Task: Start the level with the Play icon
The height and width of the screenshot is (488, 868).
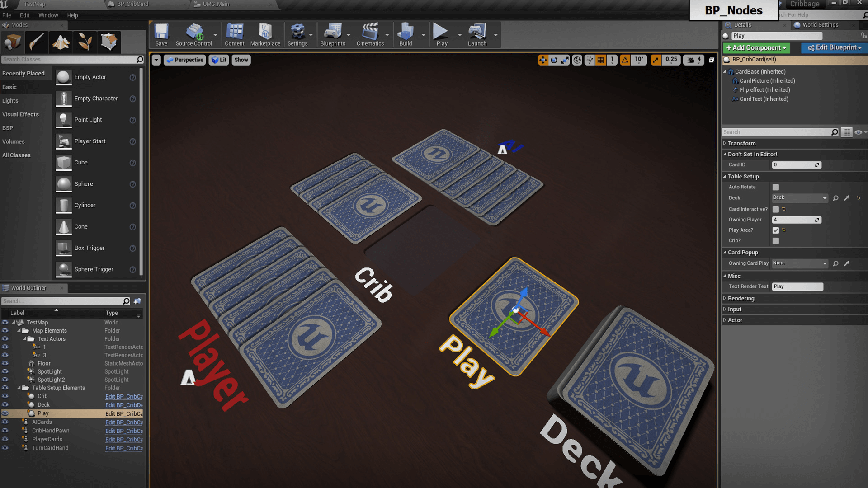Action: pyautogui.click(x=442, y=35)
